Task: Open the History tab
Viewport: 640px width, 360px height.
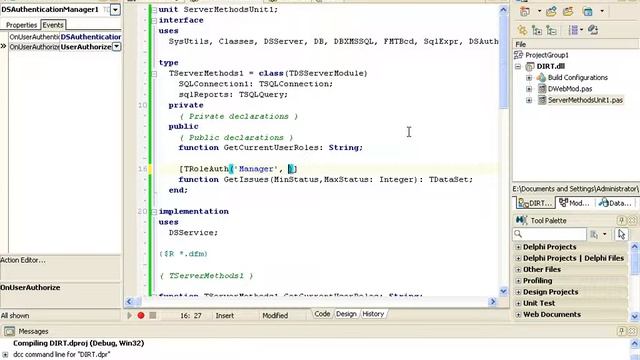Action: point(373,314)
